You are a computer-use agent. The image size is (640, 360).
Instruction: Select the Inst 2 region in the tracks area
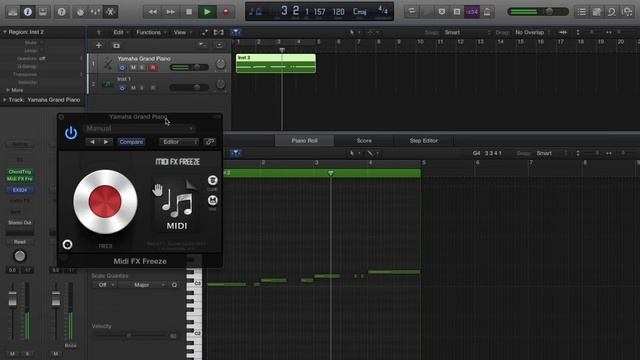point(276,64)
